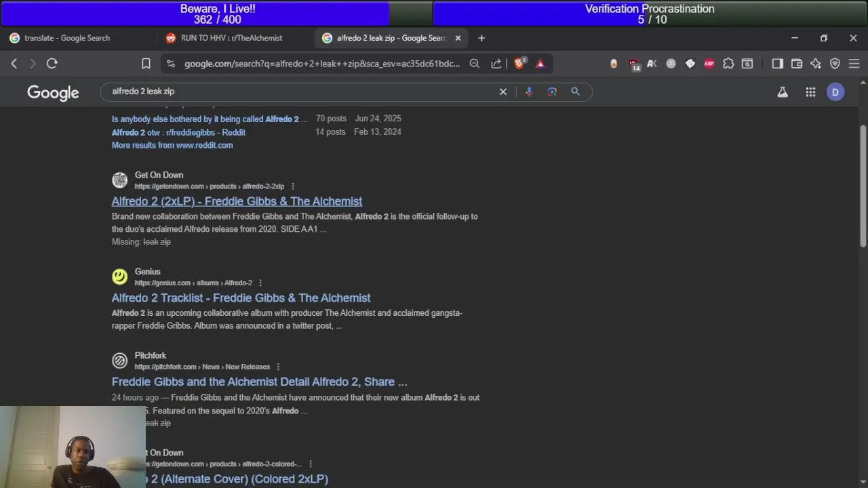Open site settings icon in address bar

pos(171,64)
